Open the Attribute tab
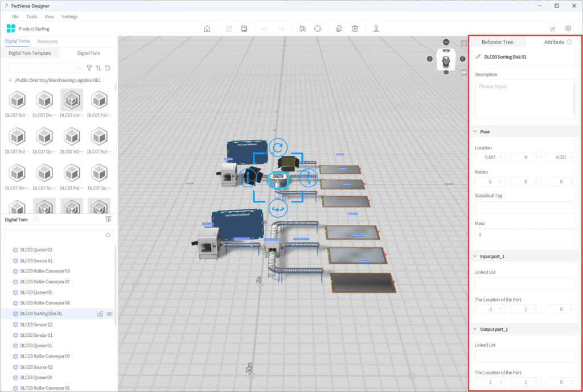The width and height of the screenshot is (583, 392). coord(554,42)
